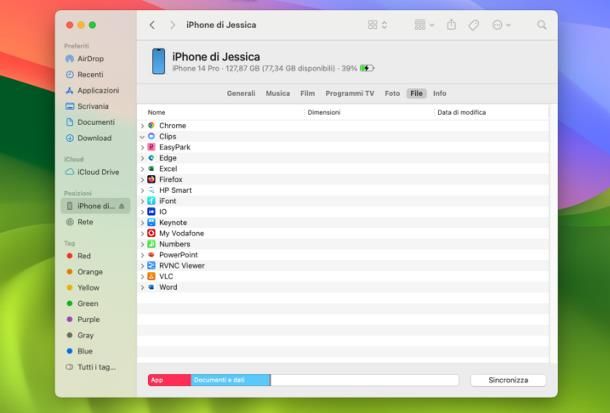Open Download in the sidebar
Image resolution: width=610 pixels, height=413 pixels.
pos(89,138)
